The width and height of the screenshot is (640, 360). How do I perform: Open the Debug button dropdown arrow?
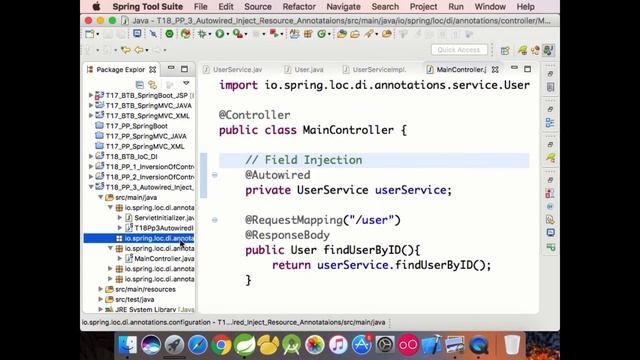pyautogui.click(x=209, y=35)
